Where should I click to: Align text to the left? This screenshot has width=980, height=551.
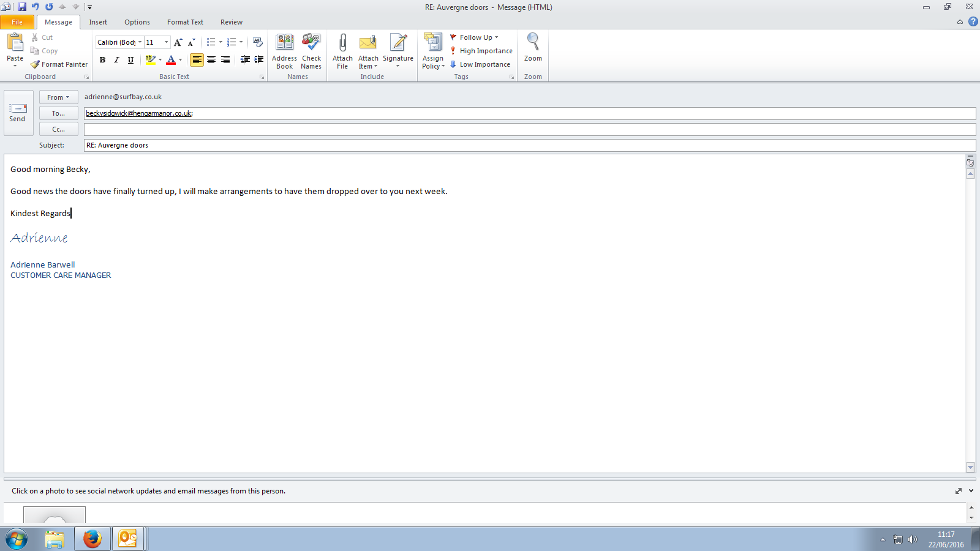tap(197, 59)
